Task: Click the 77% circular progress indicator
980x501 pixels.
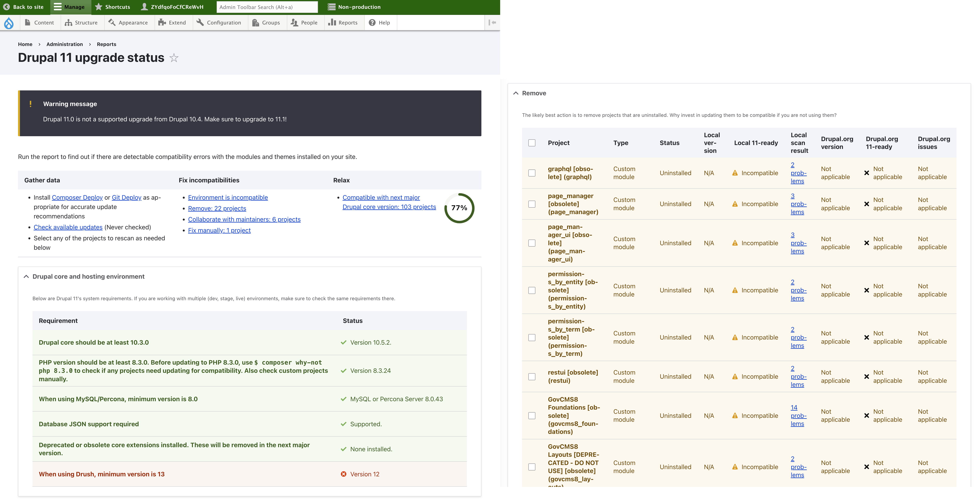Action: [459, 208]
